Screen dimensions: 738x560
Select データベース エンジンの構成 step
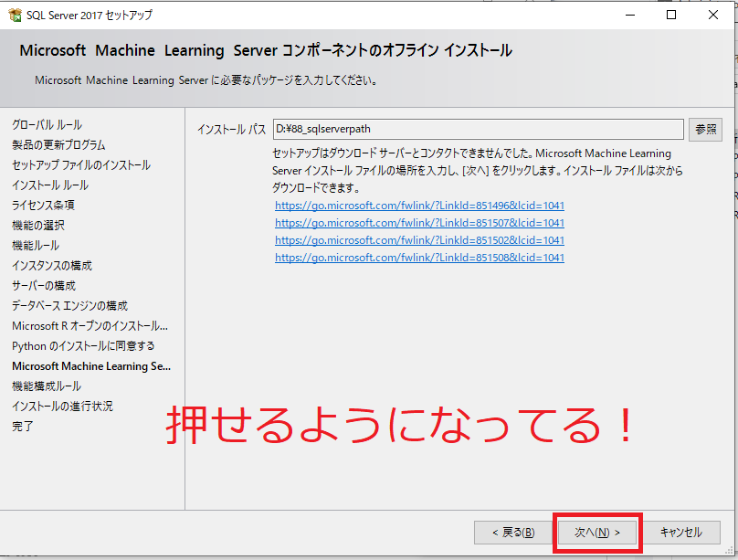pos(69,306)
